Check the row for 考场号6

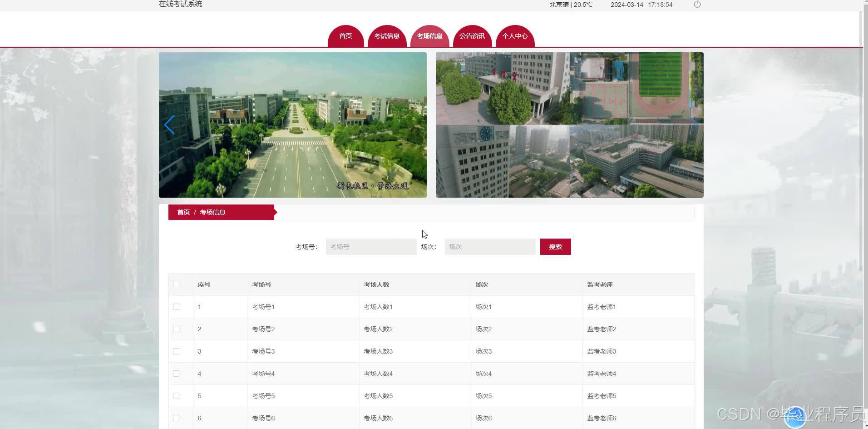(x=176, y=418)
